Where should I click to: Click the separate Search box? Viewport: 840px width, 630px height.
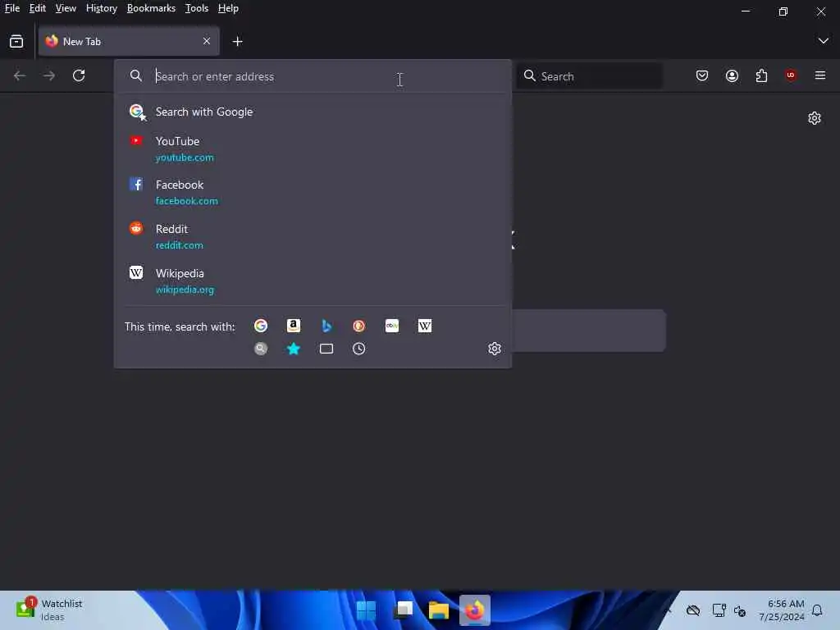(x=589, y=76)
